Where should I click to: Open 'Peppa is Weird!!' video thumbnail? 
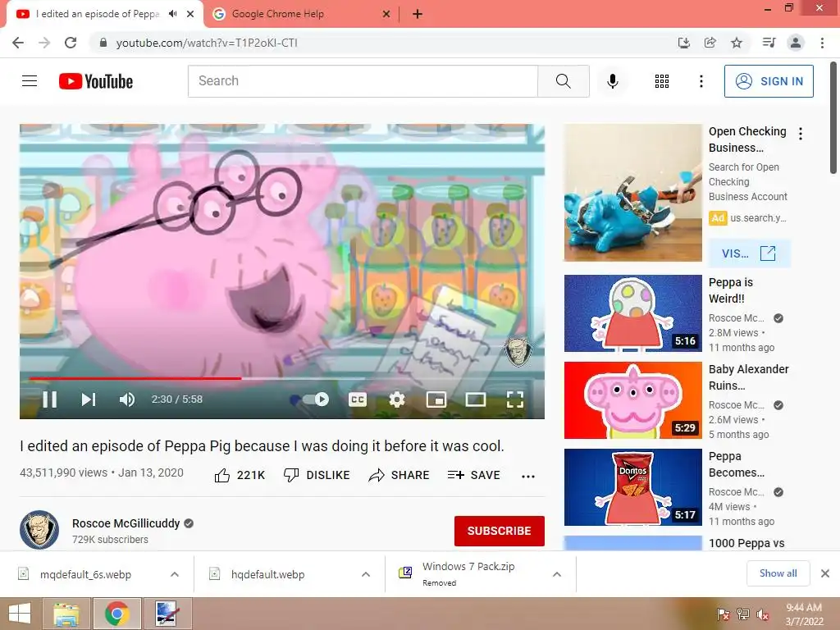point(633,313)
